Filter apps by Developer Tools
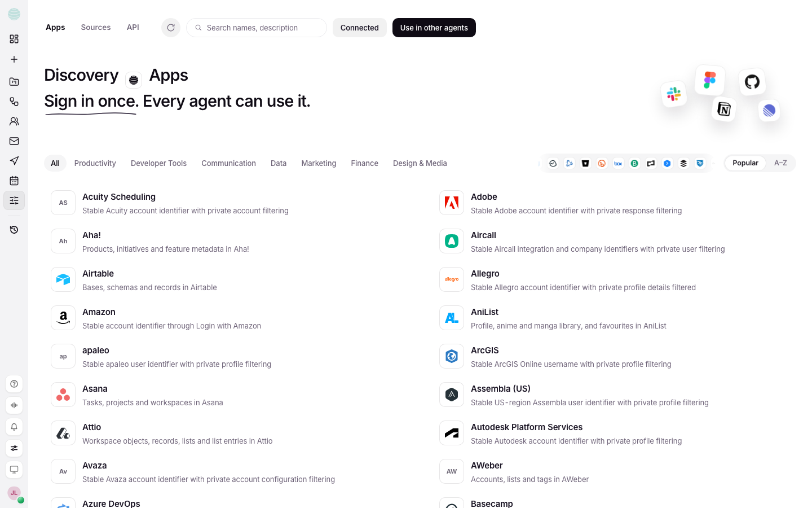This screenshot has height=508, width=812. click(x=158, y=163)
